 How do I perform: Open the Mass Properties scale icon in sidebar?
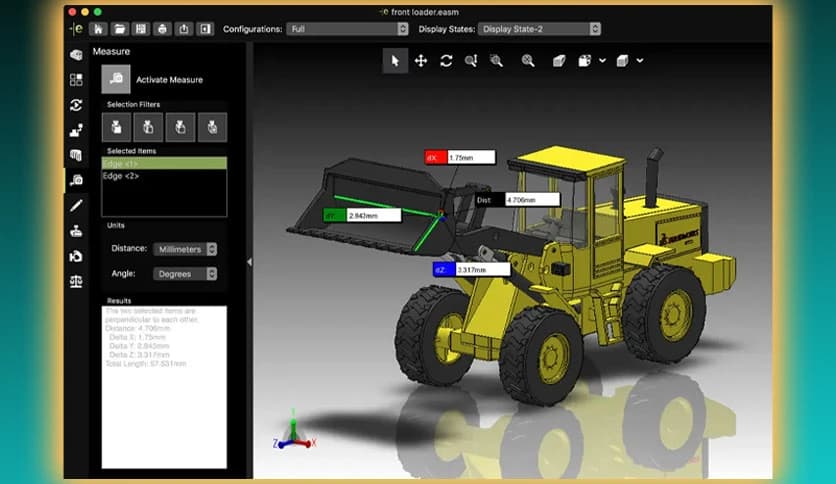pos(76,282)
